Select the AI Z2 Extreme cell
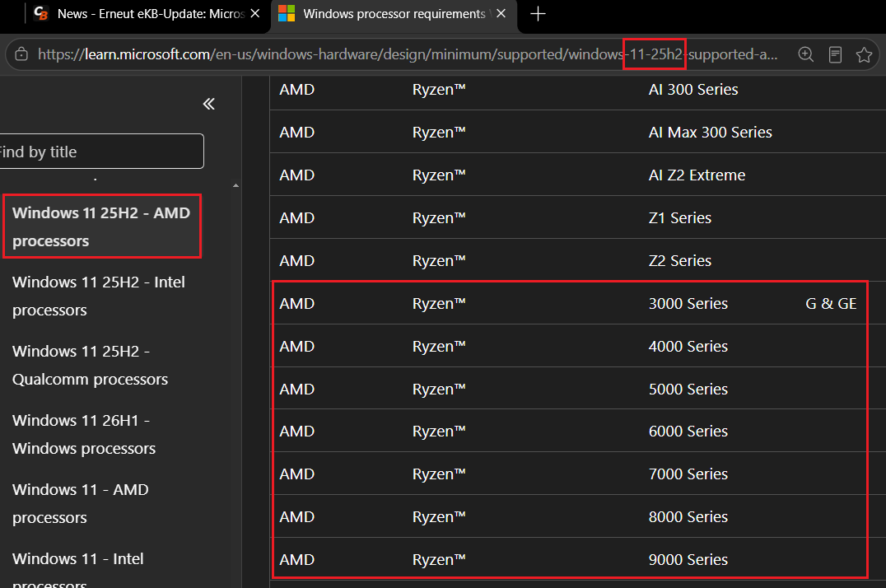The width and height of the screenshot is (886, 588). tap(697, 175)
